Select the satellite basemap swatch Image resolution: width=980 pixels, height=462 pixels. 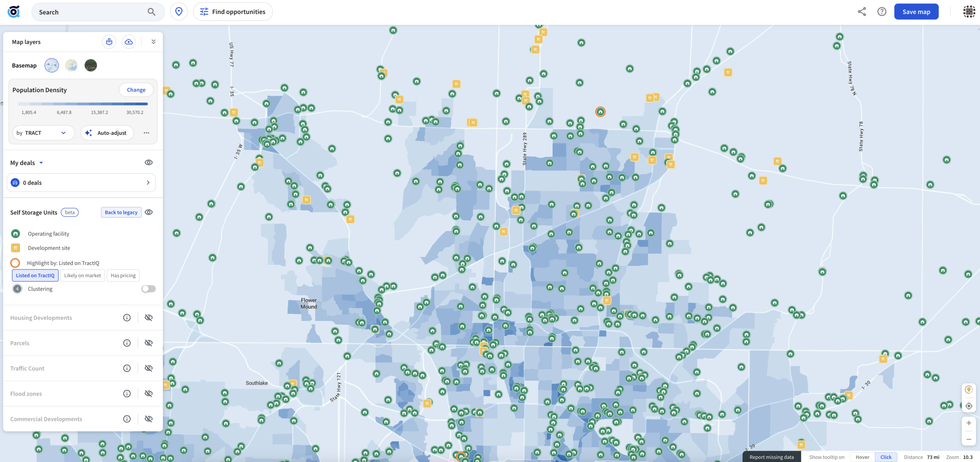point(91,66)
